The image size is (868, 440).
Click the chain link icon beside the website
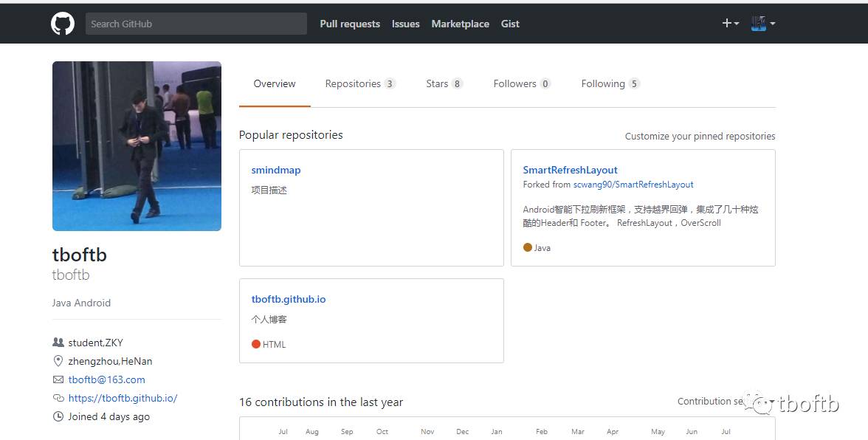click(x=58, y=398)
